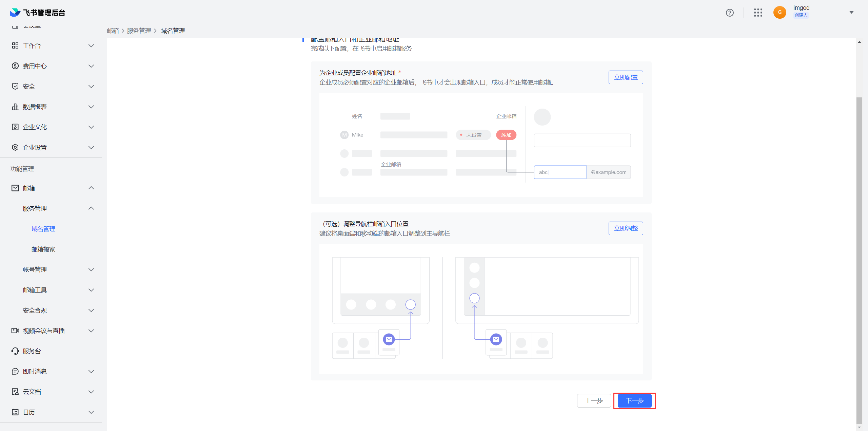Select 邮箱搬家 in sidebar
Viewport: 868px width, 431px height.
(43, 249)
